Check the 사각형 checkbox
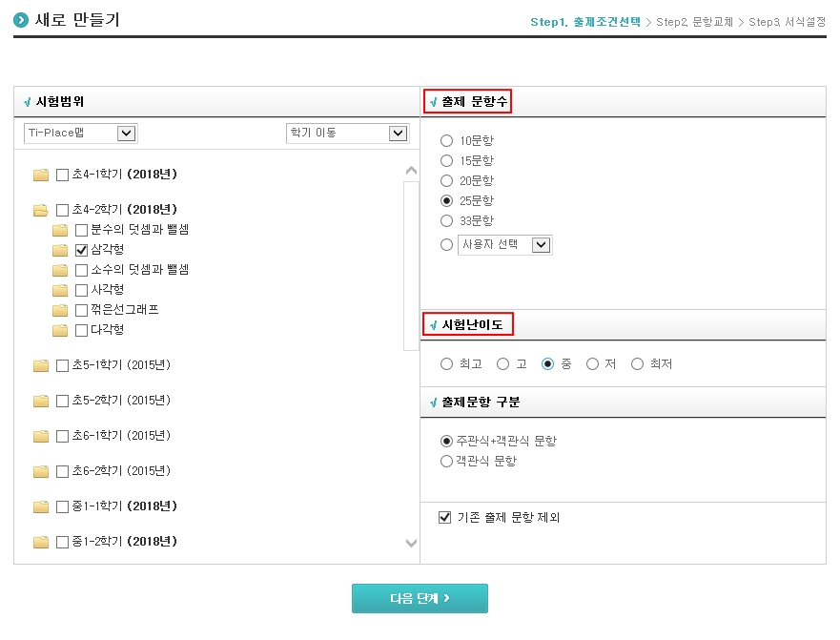This screenshot has height=640, width=840. [81, 290]
